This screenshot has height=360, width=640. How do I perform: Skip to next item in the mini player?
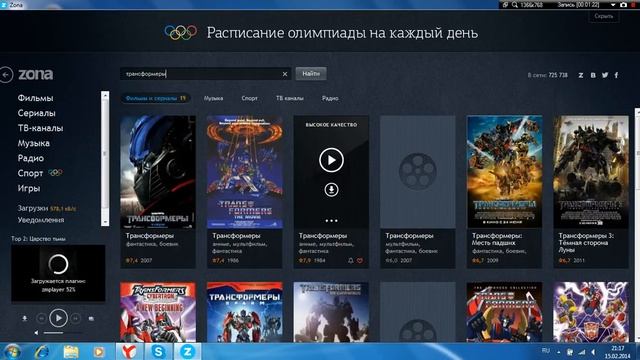76,318
